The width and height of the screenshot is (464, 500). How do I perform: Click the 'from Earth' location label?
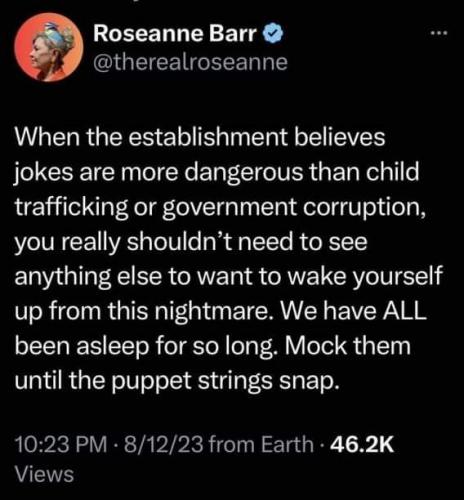262,445
